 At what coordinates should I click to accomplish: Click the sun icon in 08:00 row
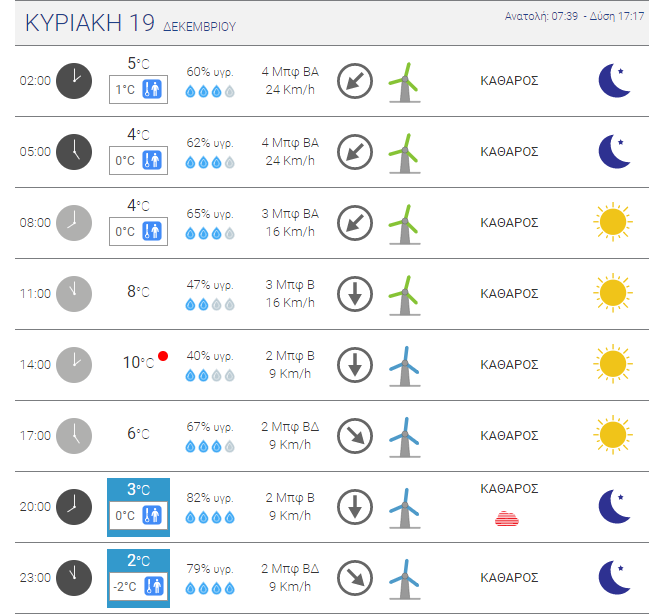613,222
